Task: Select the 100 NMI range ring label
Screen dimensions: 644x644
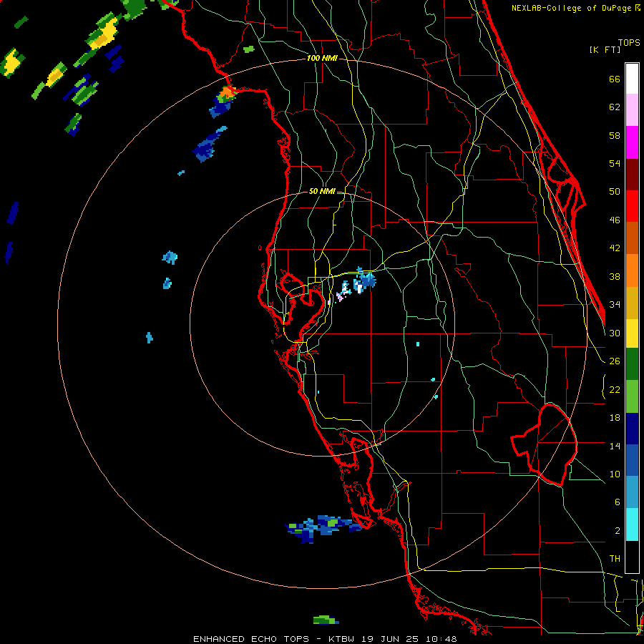Action: [322, 59]
